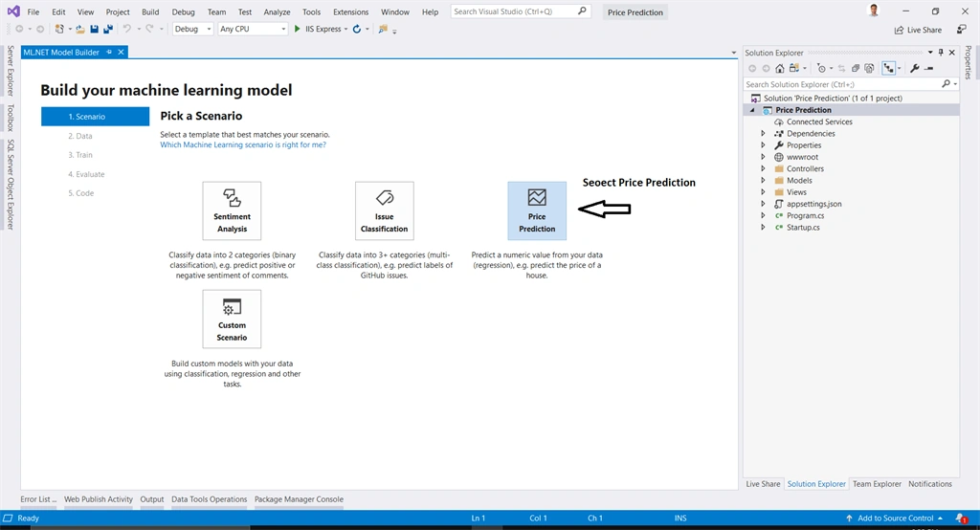Viewport: 980px width, 530px height.
Task: Expand the Views folder node
Action: click(763, 192)
